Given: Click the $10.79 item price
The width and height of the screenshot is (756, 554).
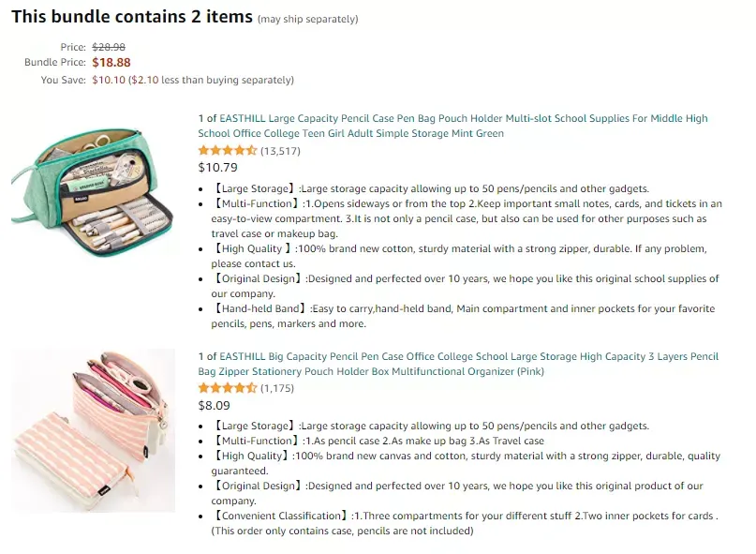Looking at the screenshot, I should coord(218,168).
